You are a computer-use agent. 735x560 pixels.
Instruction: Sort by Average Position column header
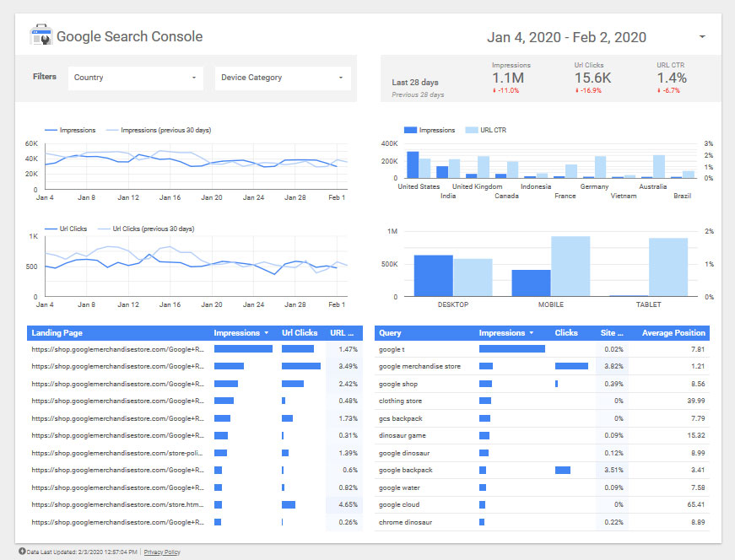coord(673,333)
